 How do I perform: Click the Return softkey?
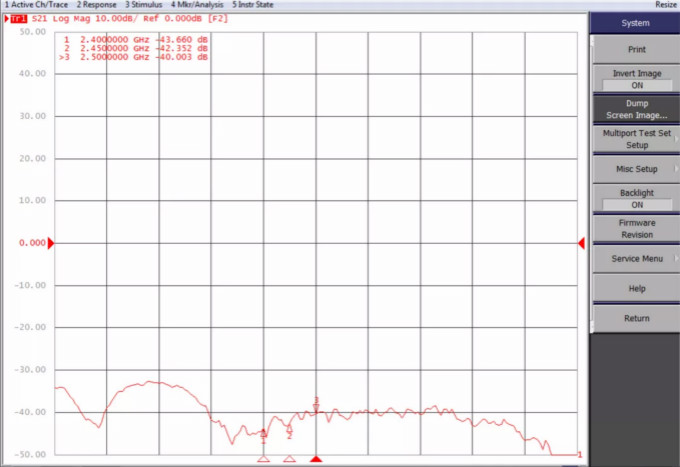[636, 319]
